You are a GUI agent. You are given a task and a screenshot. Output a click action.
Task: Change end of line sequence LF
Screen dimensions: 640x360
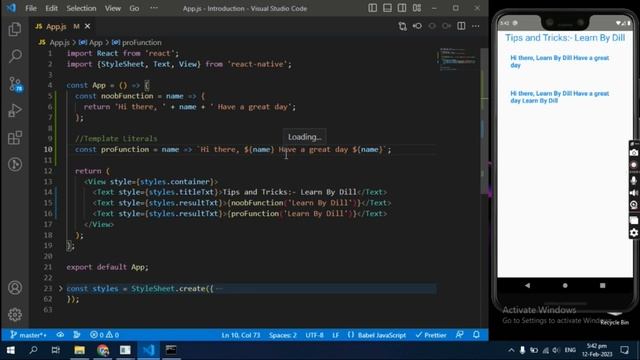[x=336, y=335]
